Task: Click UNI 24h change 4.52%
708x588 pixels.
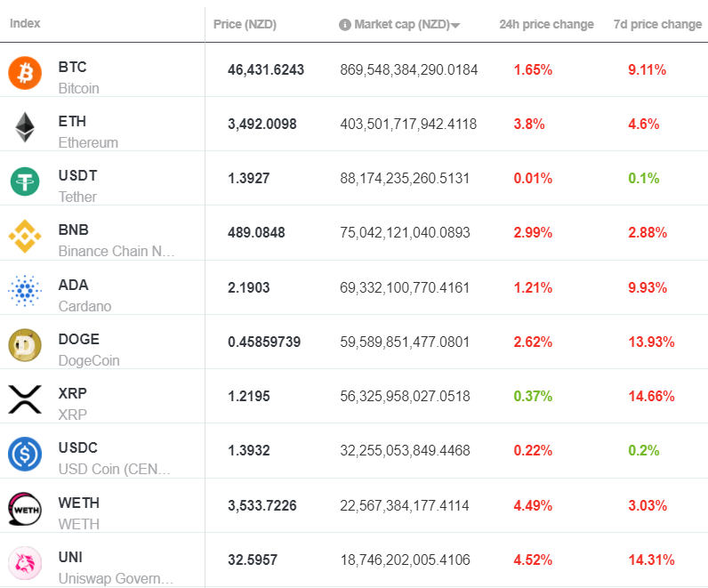Action: (533, 560)
